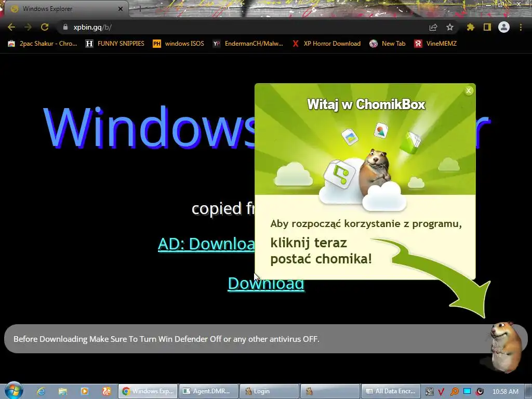Click the hamster character in the corner

(504, 347)
